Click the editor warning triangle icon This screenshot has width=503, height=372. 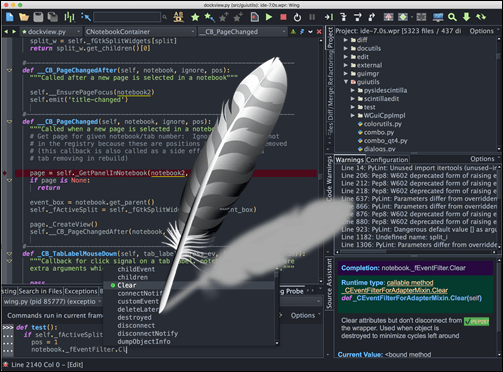tap(293, 32)
